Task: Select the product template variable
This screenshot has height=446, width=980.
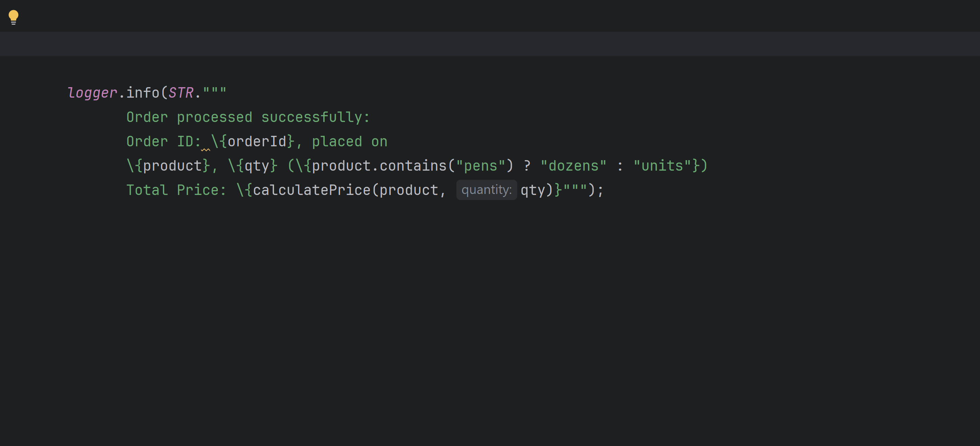Action: pos(173,165)
